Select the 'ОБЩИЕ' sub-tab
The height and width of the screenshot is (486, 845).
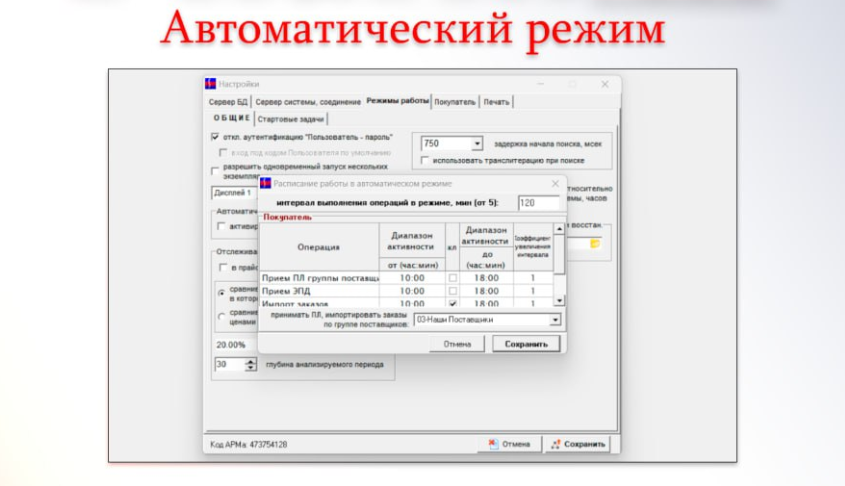click(x=231, y=118)
